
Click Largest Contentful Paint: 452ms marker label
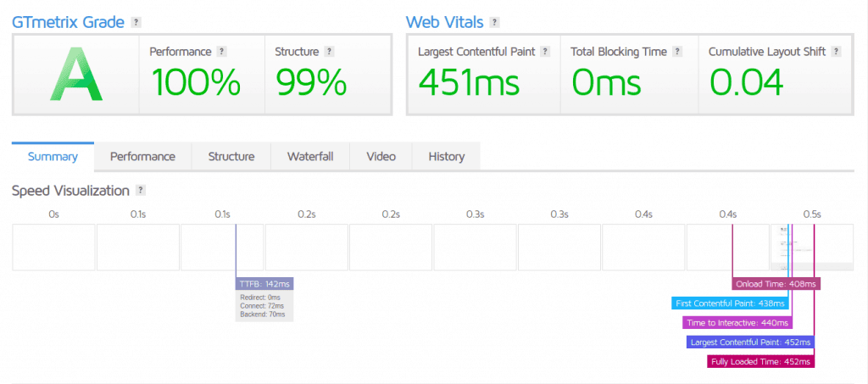(750, 342)
